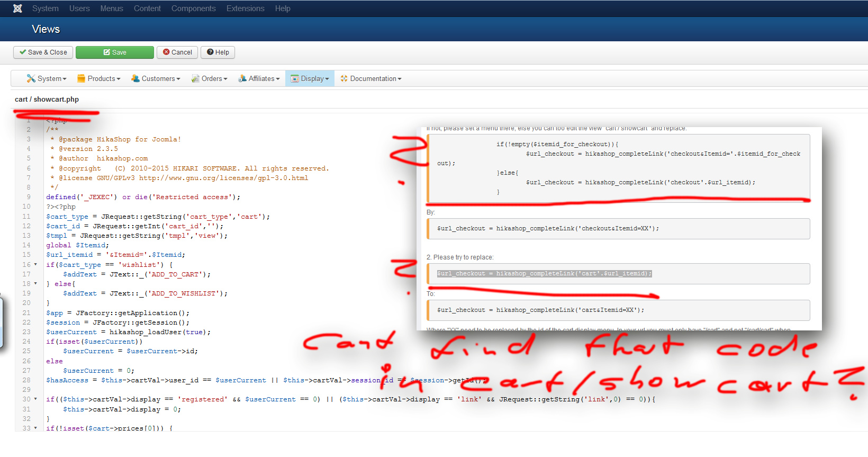Open the Components menu
Image resolution: width=868 pixels, height=457 pixels.
[193, 8]
